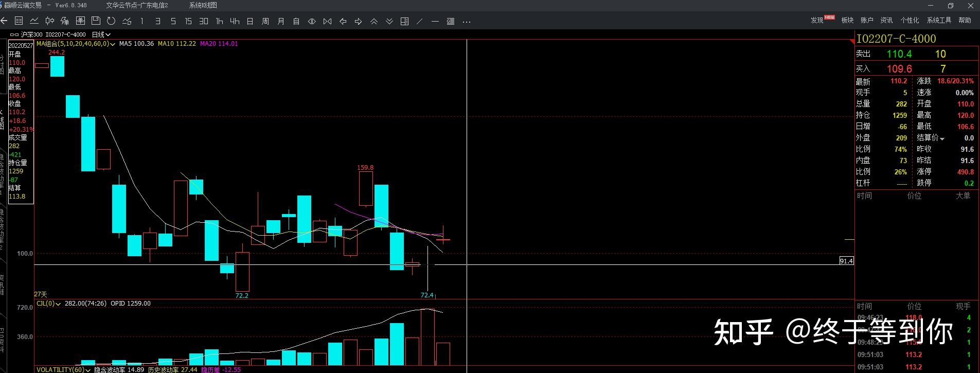
Task: Switch to the weekly (周) period
Action: [265, 21]
